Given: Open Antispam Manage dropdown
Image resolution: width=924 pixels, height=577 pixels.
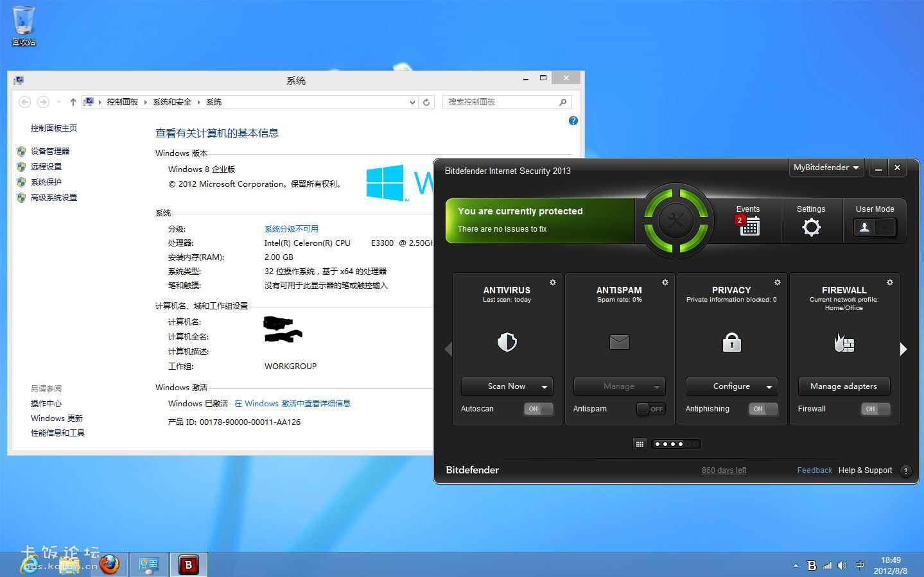Looking at the screenshot, I should 657,386.
